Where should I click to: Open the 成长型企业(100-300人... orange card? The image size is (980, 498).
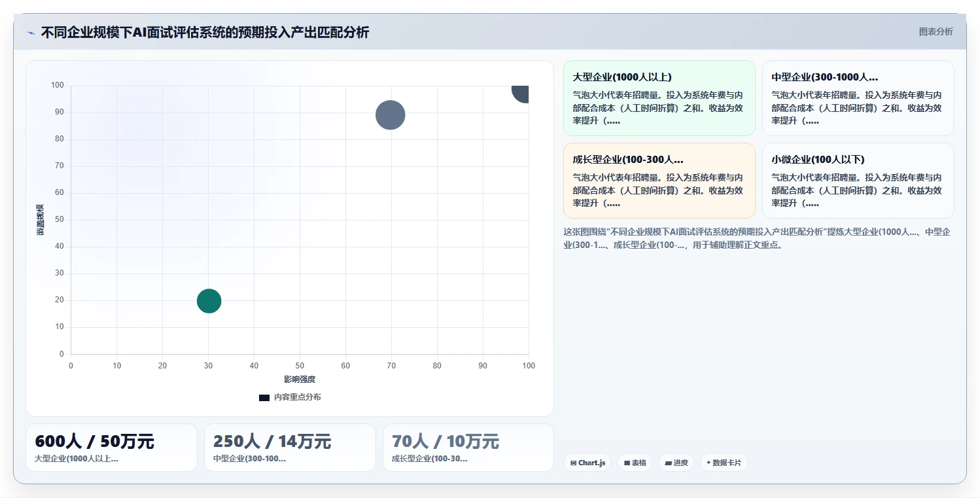tap(659, 181)
